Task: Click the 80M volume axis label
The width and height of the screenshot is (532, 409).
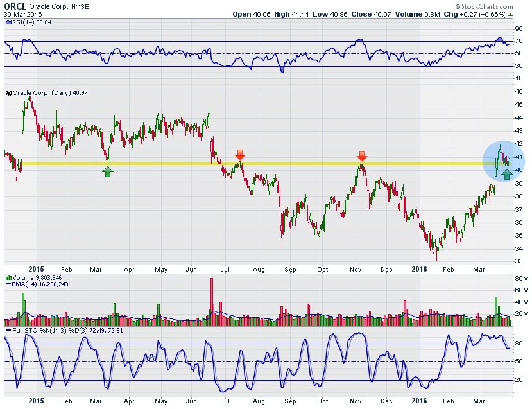Action: coord(522,278)
